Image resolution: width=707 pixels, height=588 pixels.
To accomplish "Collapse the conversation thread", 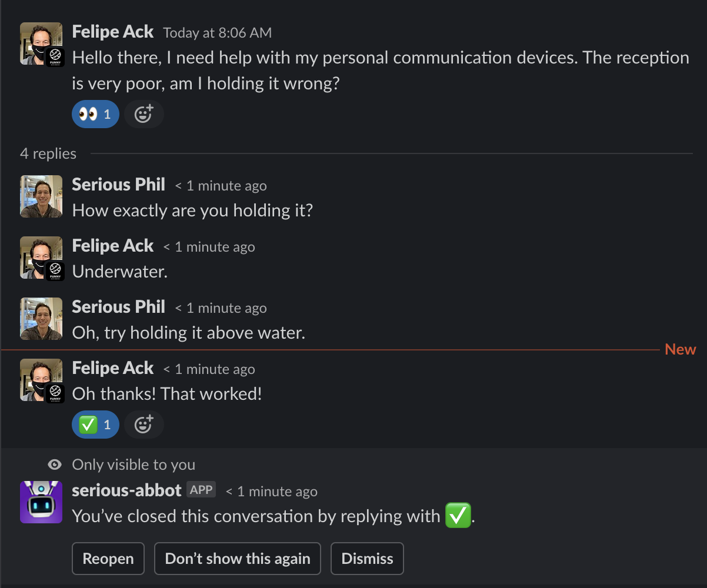I will [x=48, y=153].
